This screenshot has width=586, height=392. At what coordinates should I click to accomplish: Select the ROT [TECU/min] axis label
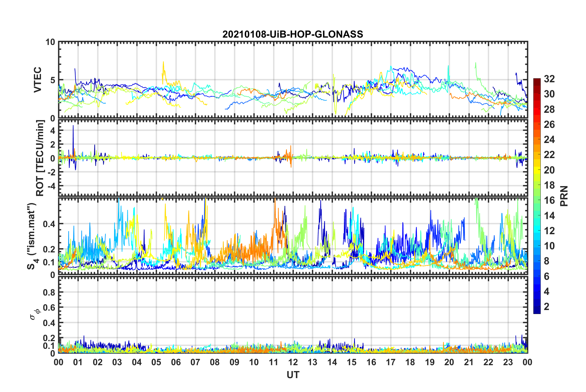(x=40, y=158)
